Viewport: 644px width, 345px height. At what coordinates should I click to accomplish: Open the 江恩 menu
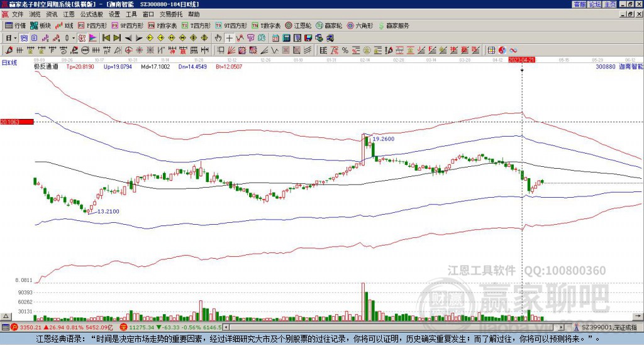coord(69,14)
